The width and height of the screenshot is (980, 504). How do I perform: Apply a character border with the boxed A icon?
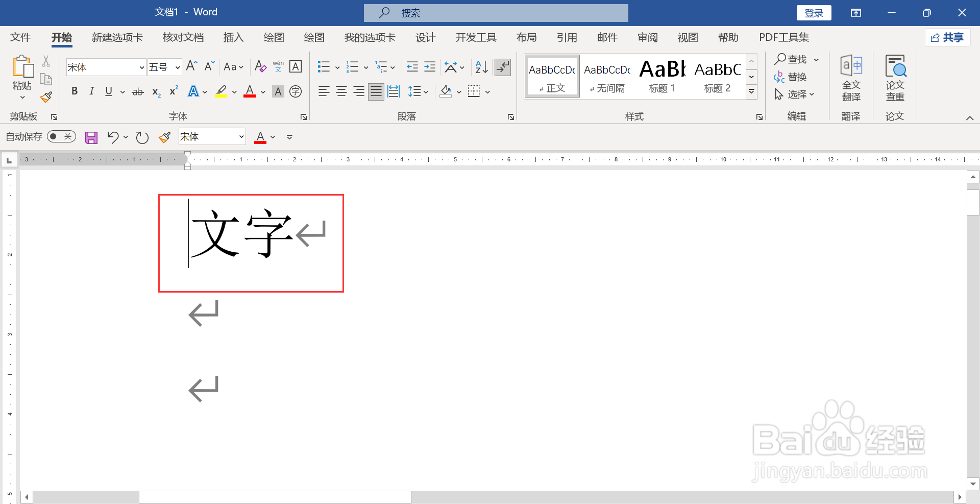pyautogui.click(x=296, y=66)
